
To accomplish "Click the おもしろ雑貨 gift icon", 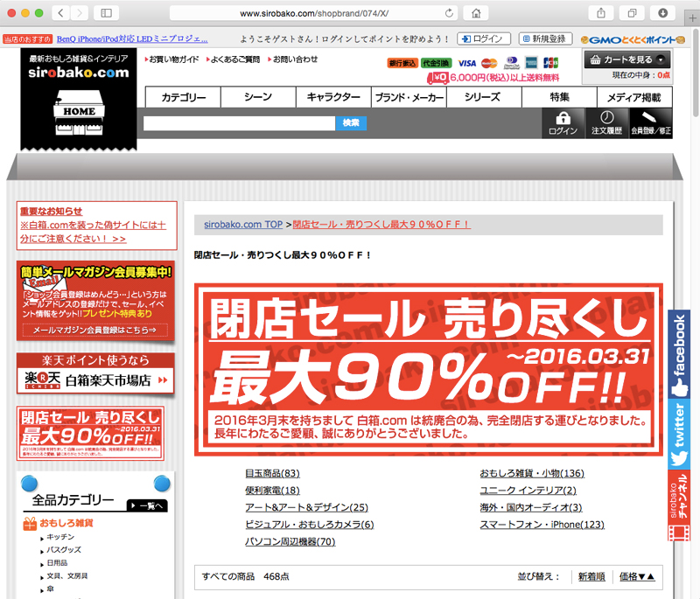I will [x=30, y=523].
